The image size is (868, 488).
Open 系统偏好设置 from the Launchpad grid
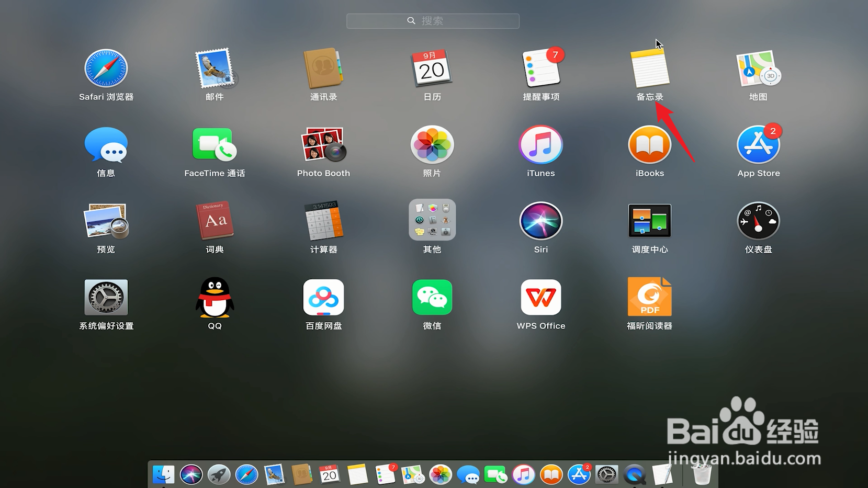pyautogui.click(x=106, y=297)
